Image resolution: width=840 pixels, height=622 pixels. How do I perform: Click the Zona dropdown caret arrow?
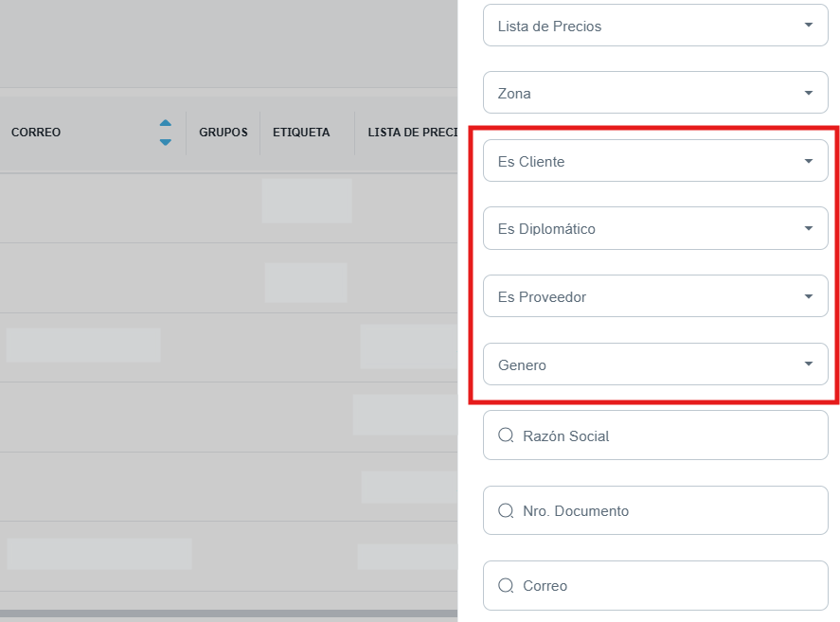click(809, 94)
